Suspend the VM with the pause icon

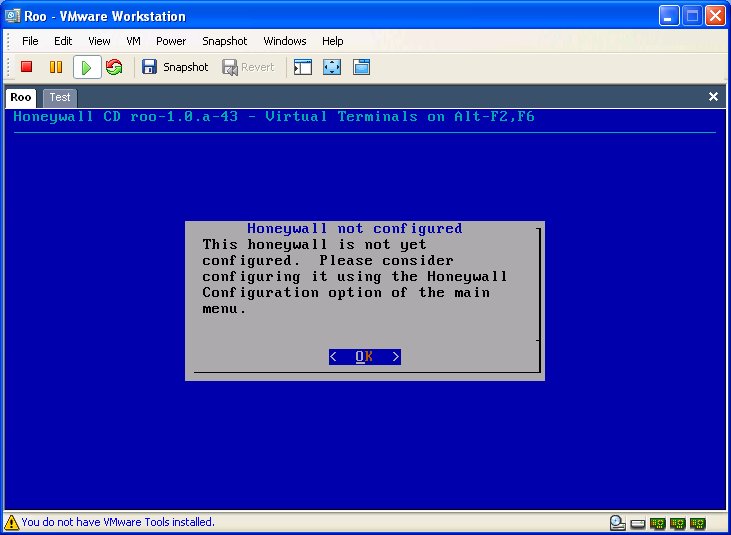[x=56, y=67]
